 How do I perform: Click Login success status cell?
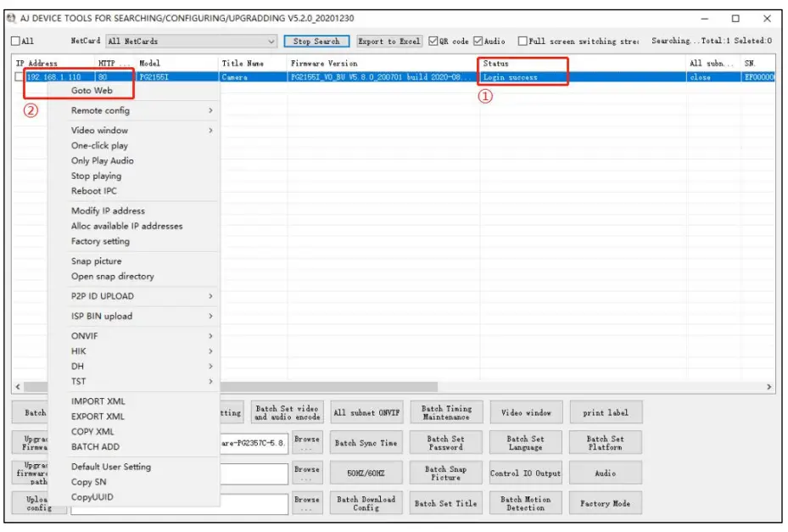583,77
